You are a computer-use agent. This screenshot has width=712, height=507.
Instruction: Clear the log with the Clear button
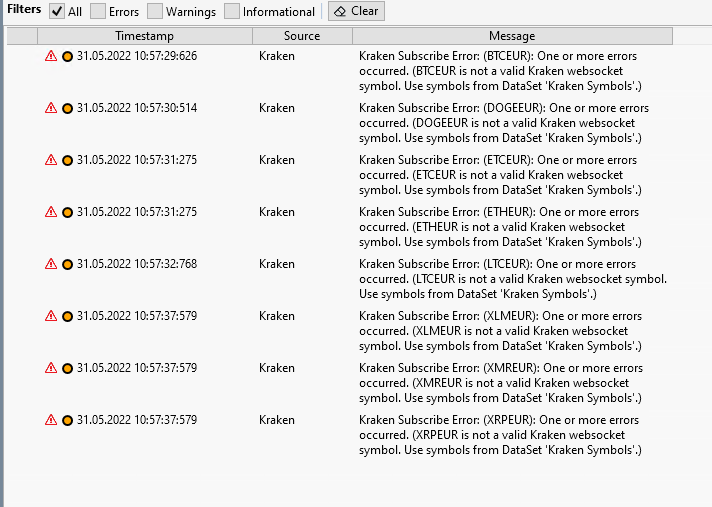[x=356, y=11]
